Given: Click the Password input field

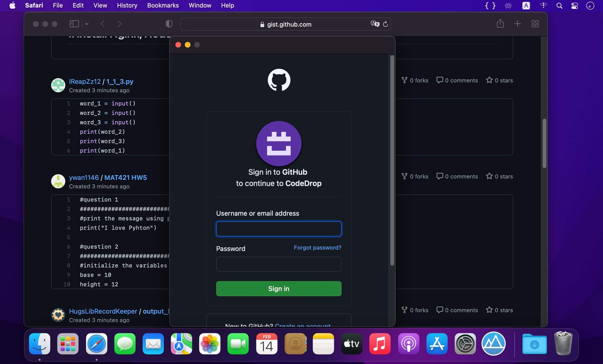Looking at the screenshot, I should coord(279,264).
